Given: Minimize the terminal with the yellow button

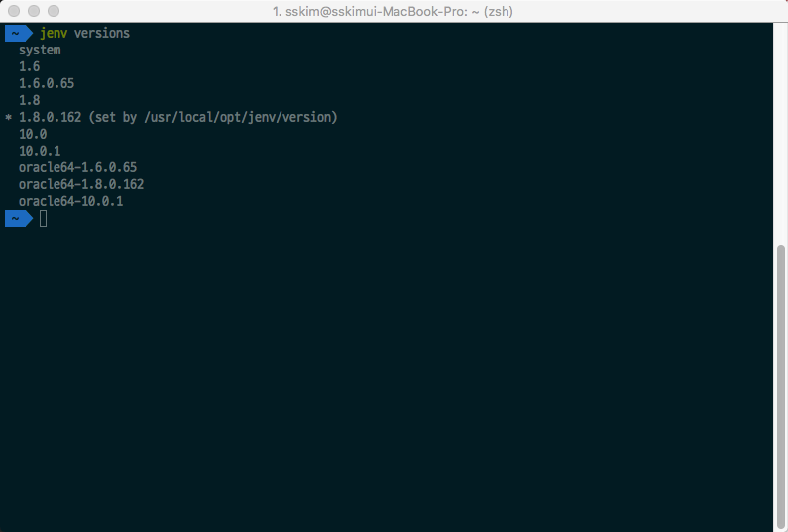Looking at the screenshot, I should 34,11.
